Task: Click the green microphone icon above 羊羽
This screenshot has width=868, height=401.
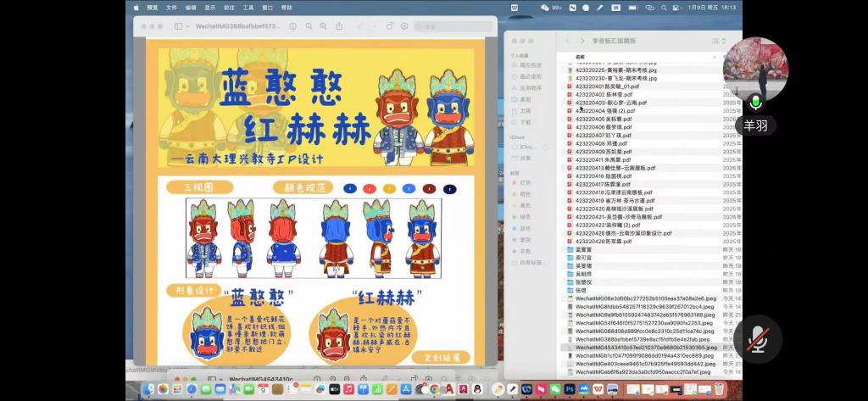Action: click(755, 103)
